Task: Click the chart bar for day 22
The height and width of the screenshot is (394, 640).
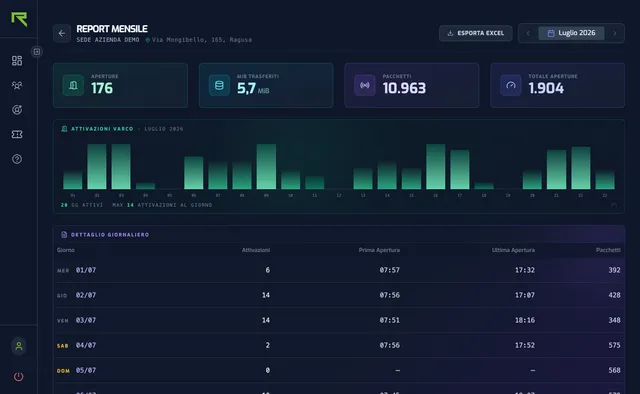Action: coord(581,168)
